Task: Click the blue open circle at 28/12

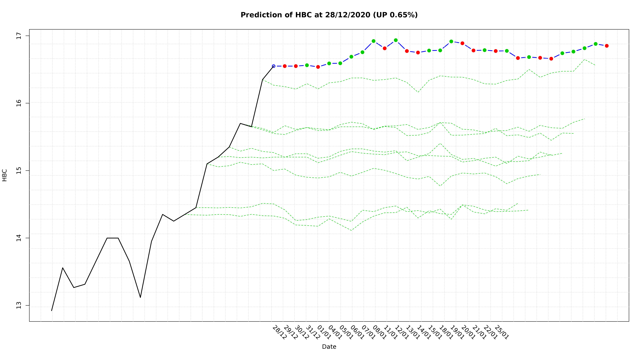Action: (273, 66)
